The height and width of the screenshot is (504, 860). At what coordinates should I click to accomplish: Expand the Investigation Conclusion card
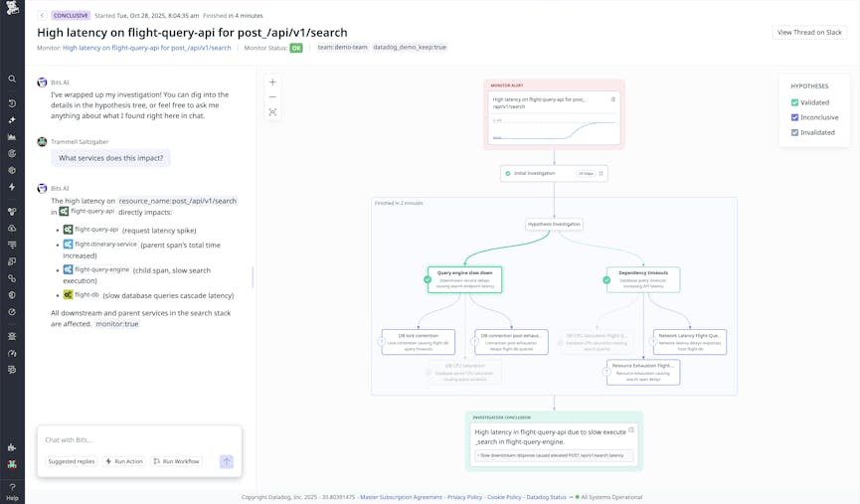[630, 430]
